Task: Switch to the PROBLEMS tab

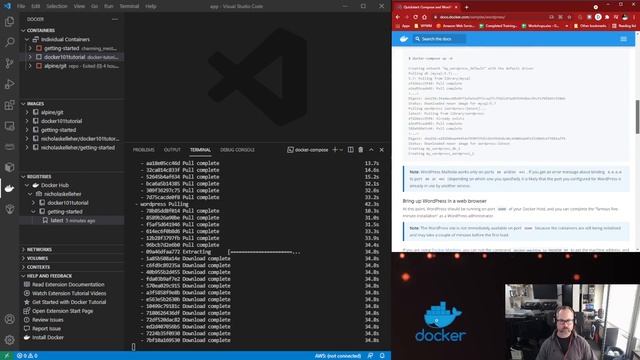Action: coord(144,150)
